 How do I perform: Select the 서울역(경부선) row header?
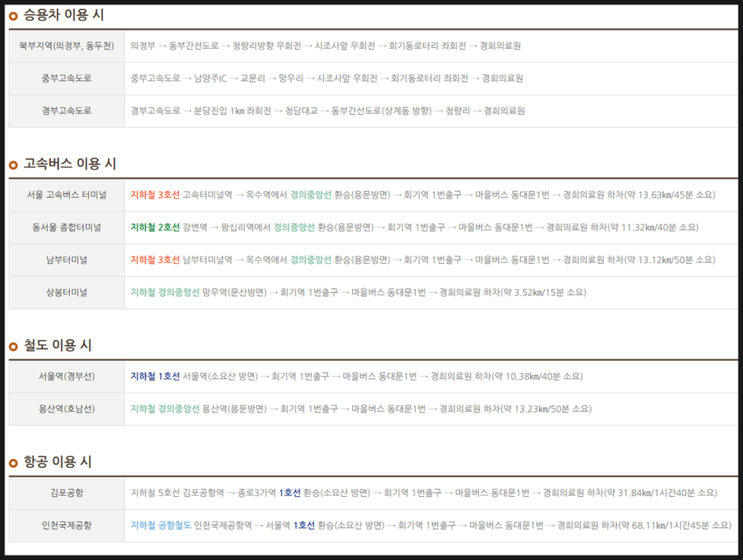tap(67, 376)
